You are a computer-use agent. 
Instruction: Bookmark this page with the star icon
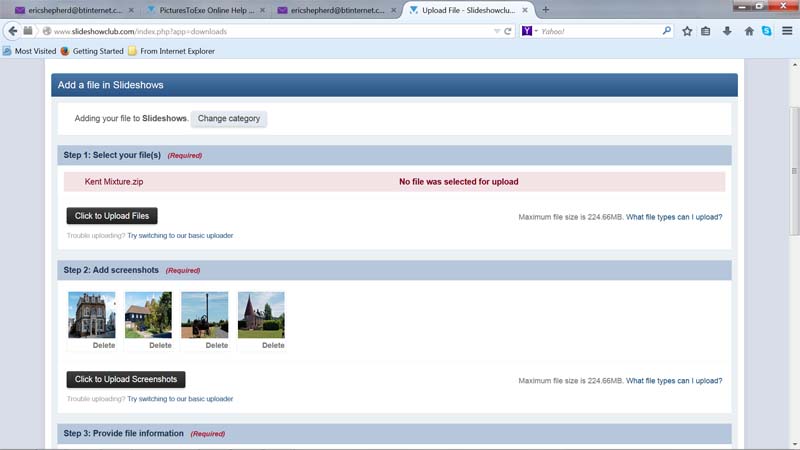point(687,31)
